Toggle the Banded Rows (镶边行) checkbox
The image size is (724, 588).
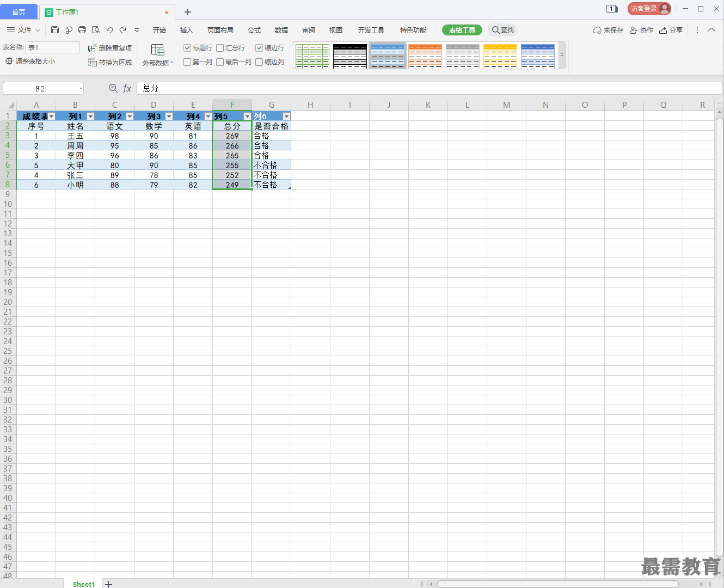tap(259, 48)
